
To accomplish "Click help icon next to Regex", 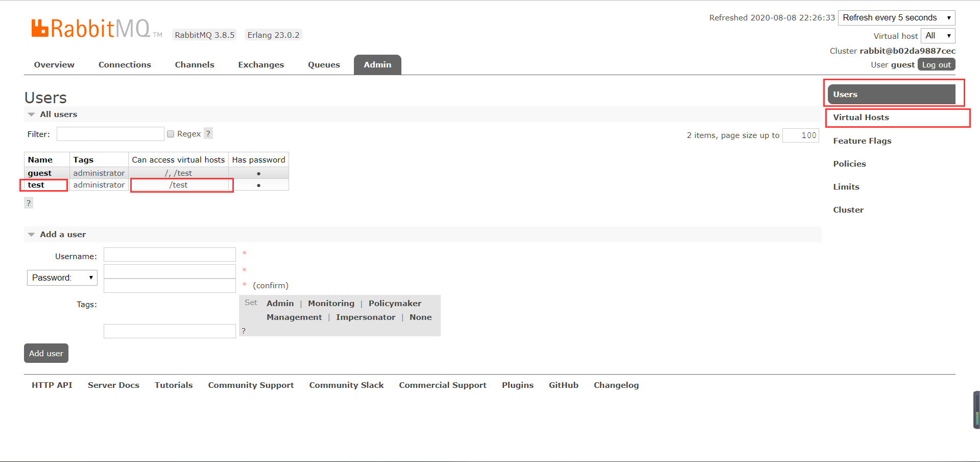I will (208, 133).
